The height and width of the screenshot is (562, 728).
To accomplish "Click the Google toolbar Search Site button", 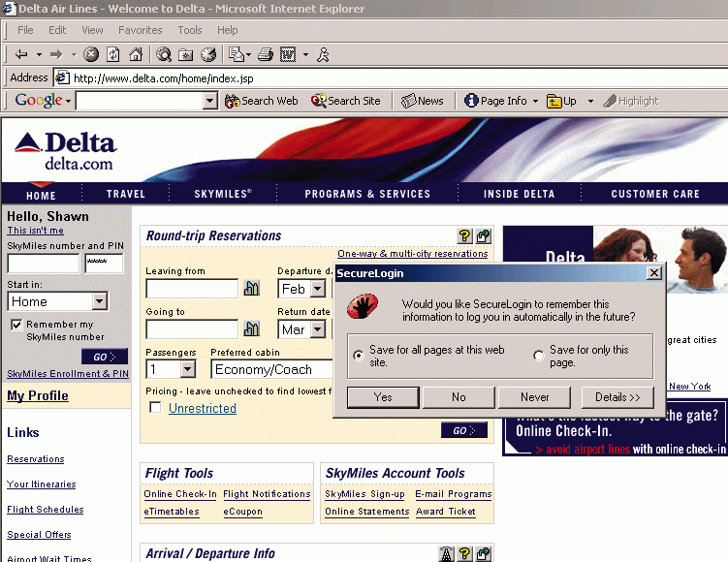I will point(346,101).
